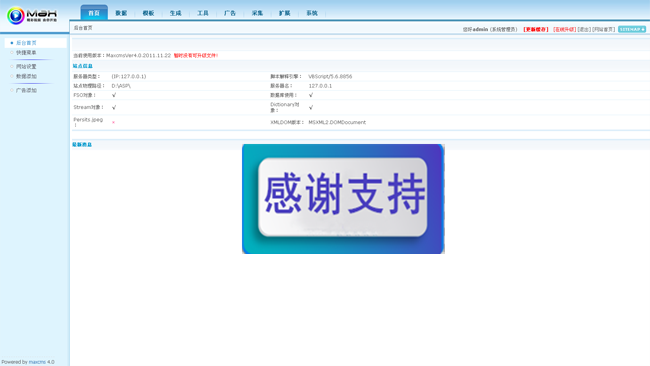Click the MaxcmsVer4.0.2011.11.22 version text

click(x=138, y=55)
